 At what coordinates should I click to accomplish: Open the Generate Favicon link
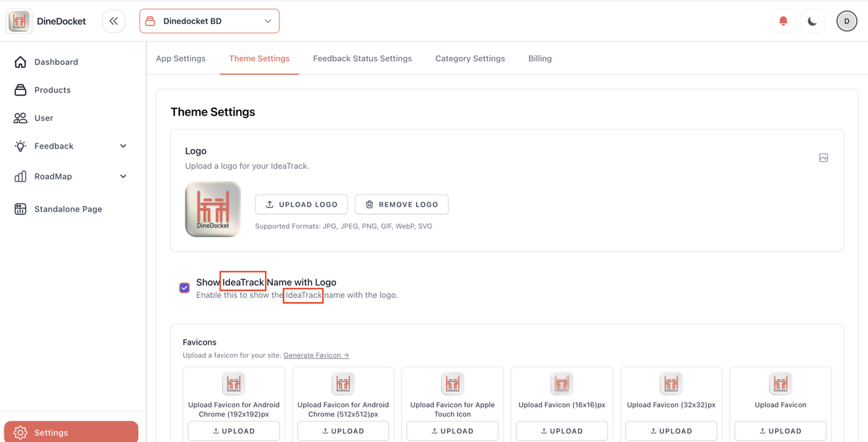pyautogui.click(x=316, y=355)
